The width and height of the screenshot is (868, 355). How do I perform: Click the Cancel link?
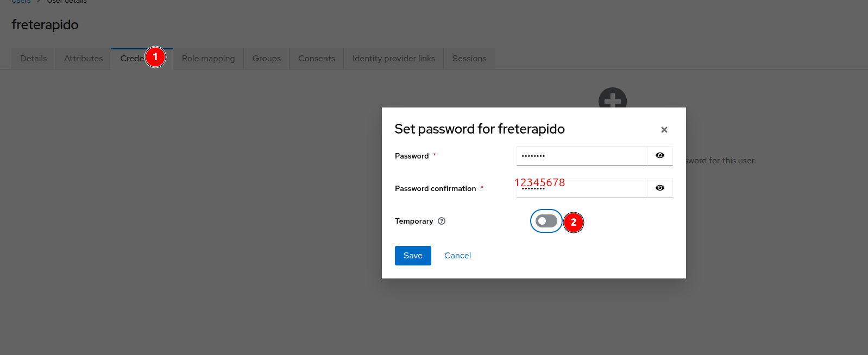coord(457,256)
